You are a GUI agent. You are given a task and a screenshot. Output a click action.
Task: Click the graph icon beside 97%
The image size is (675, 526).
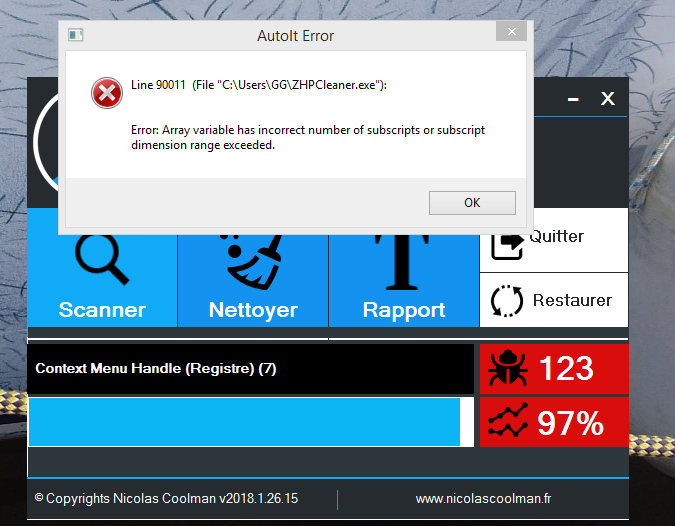508,423
